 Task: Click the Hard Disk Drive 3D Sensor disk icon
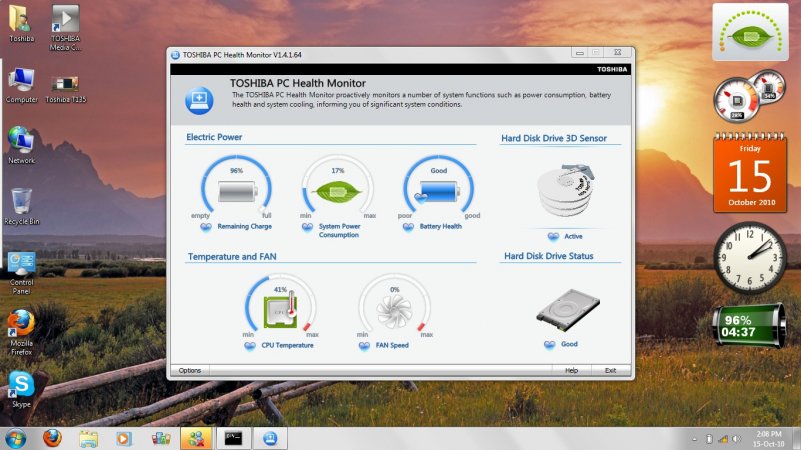(x=566, y=190)
